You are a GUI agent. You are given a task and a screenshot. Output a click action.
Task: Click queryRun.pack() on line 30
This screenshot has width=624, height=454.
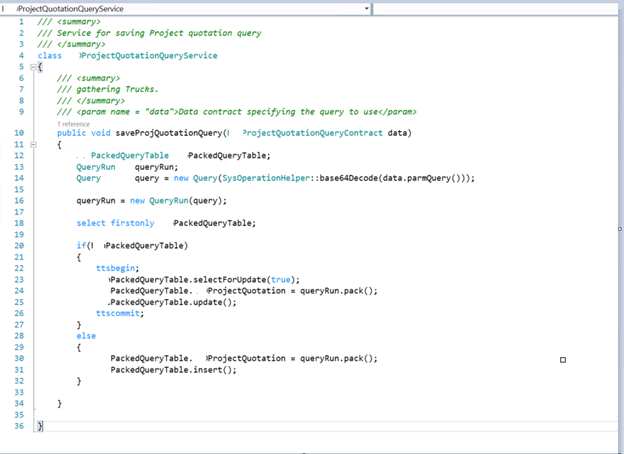point(337,359)
